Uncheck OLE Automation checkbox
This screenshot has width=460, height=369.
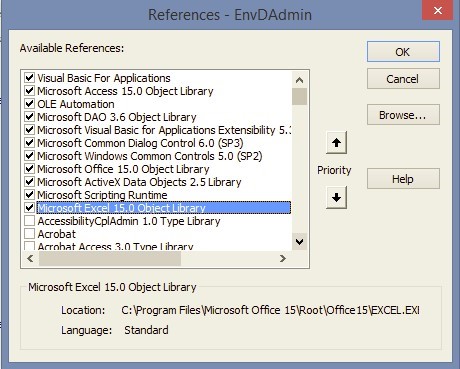(30, 104)
